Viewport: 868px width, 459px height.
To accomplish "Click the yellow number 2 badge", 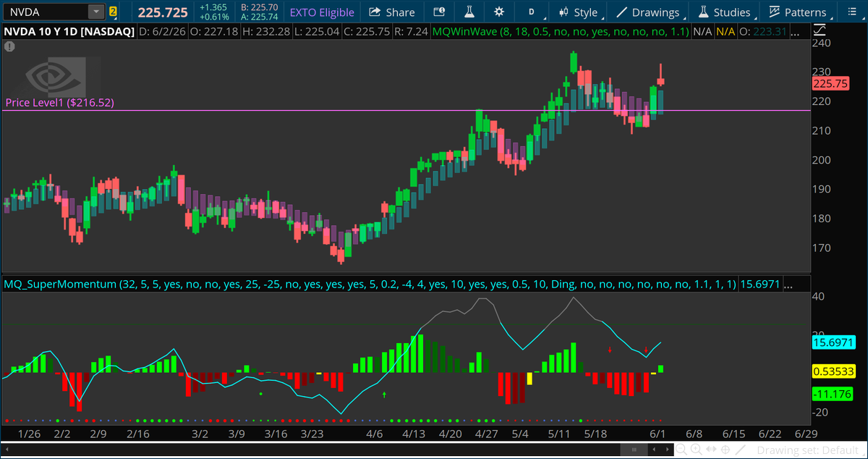I will click(113, 12).
